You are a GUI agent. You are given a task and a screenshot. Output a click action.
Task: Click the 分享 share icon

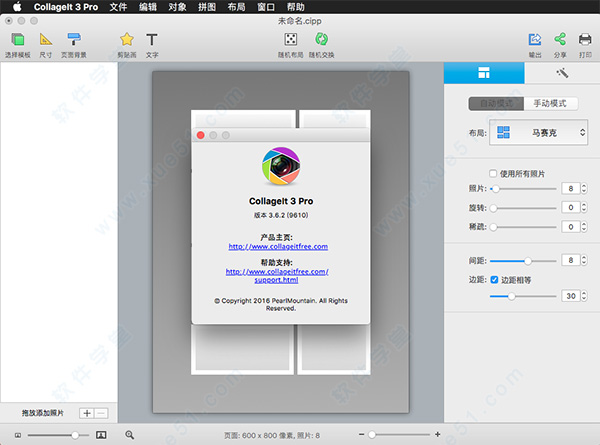tap(560, 39)
